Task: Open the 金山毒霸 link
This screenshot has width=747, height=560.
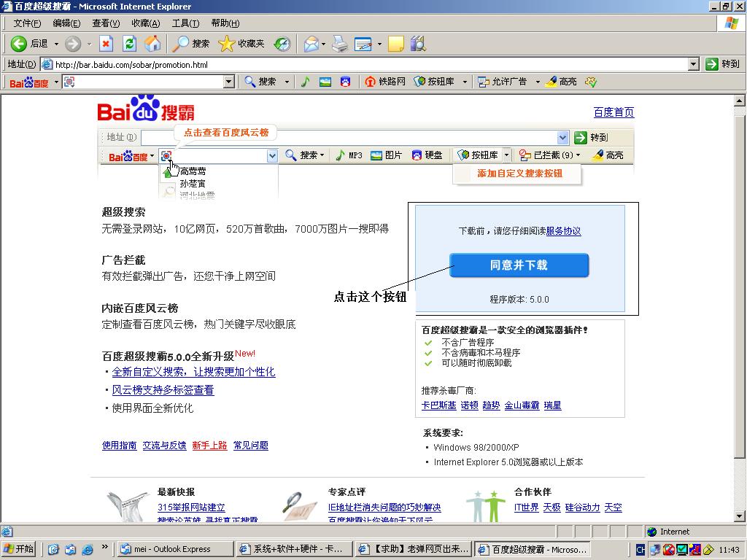Action: (522, 405)
